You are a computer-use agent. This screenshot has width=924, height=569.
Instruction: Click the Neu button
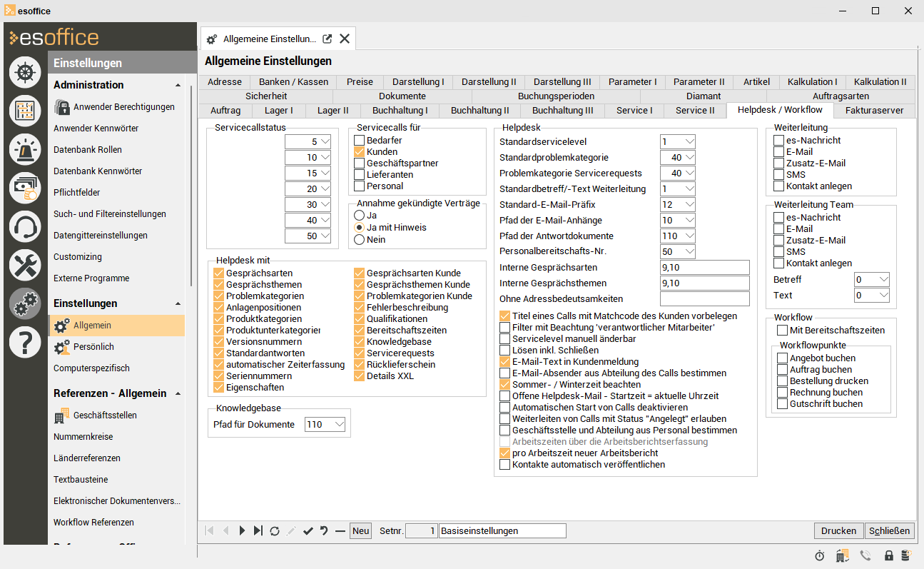pyautogui.click(x=361, y=531)
